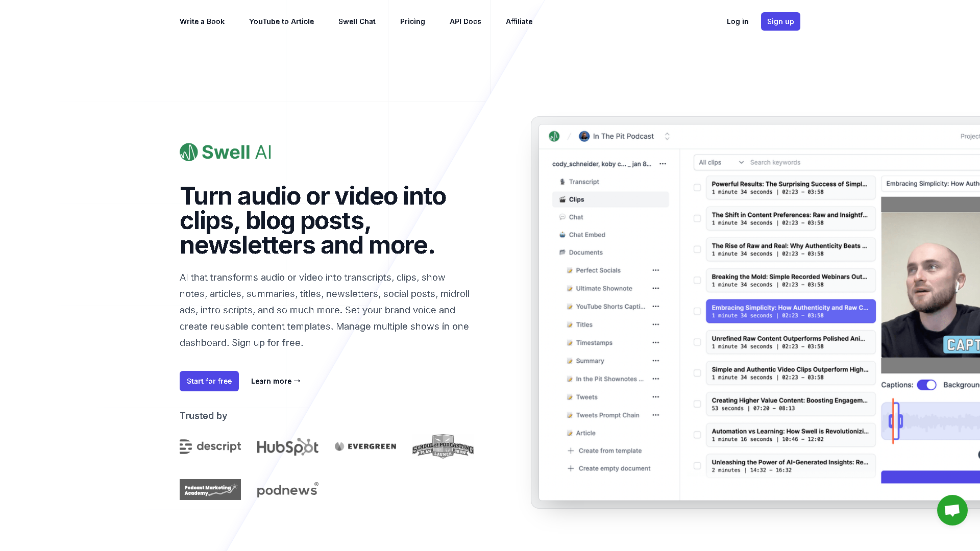This screenshot has height=551, width=980.
Task: Open the Transcript section in the sidebar
Action: pos(583,182)
